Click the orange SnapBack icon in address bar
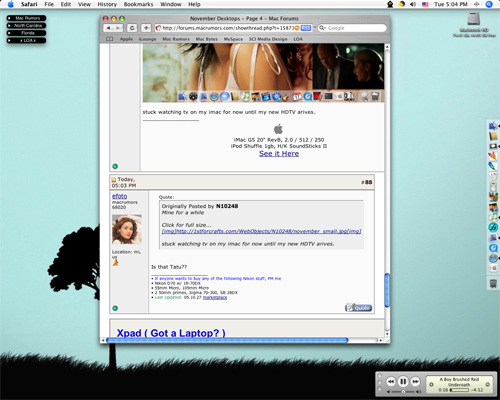Image resolution: width=500 pixels, height=400 pixels. [297, 28]
